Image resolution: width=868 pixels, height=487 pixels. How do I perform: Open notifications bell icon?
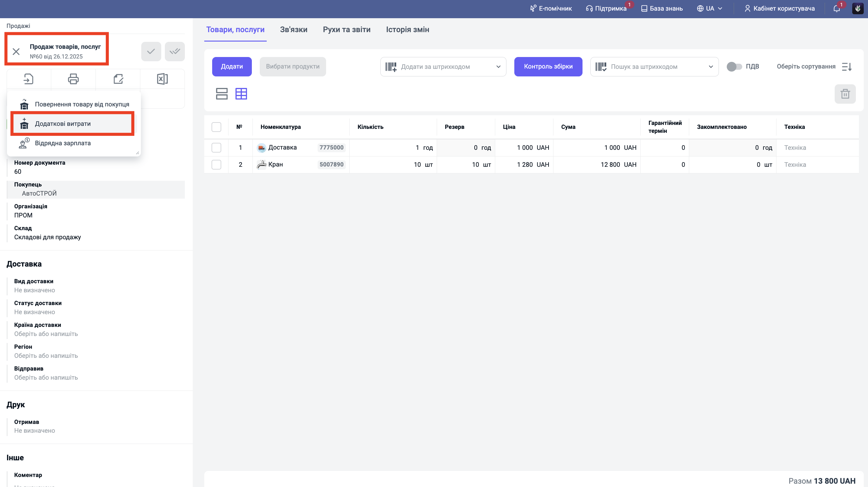[x=836, y=8]
